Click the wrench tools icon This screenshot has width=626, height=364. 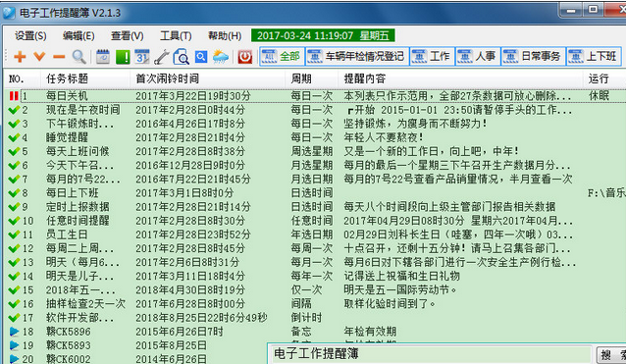162,57
